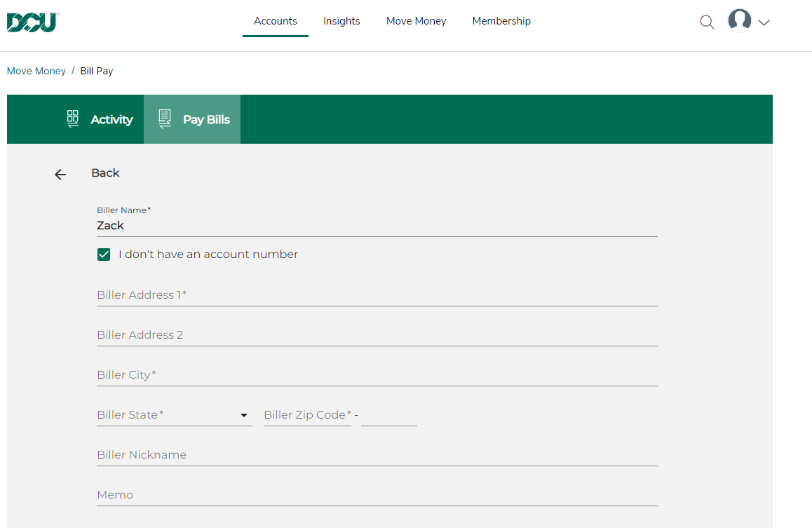
Task: Click the Biller Address 1 field
Action: tap(377, 295)
